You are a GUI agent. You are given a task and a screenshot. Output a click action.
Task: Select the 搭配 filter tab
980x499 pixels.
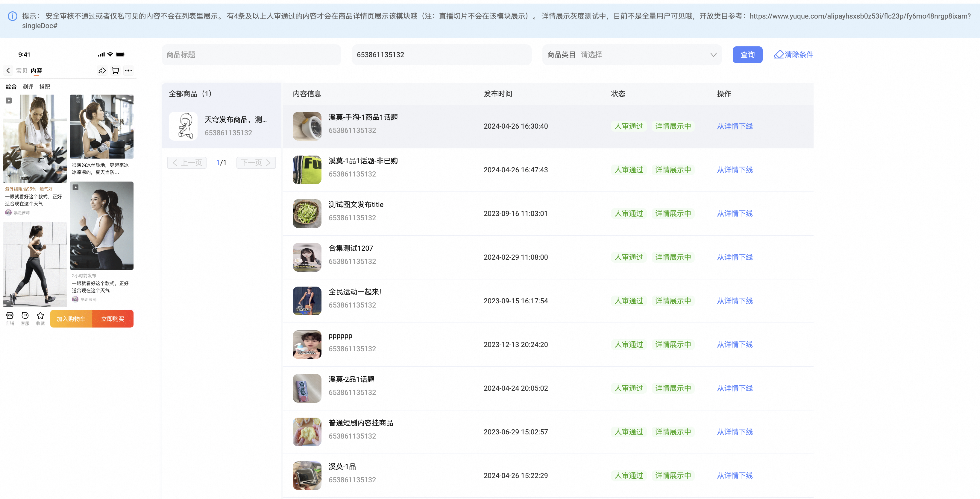(x=45, y=87)
